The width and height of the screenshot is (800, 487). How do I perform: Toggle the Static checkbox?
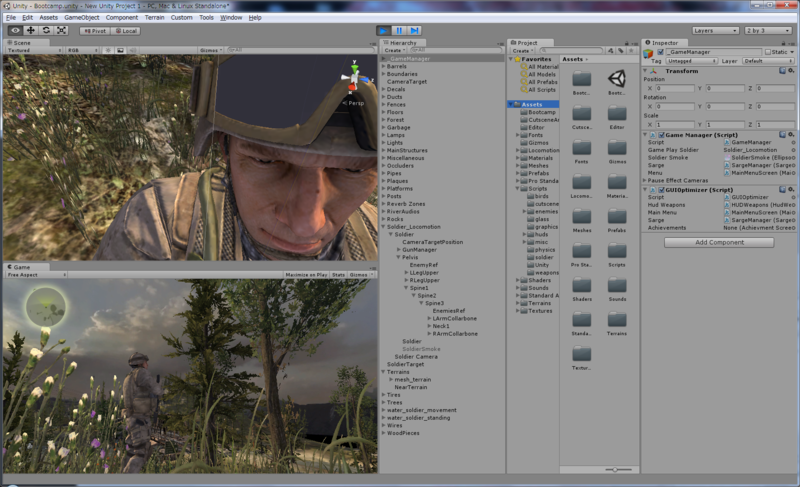(767, 52)
